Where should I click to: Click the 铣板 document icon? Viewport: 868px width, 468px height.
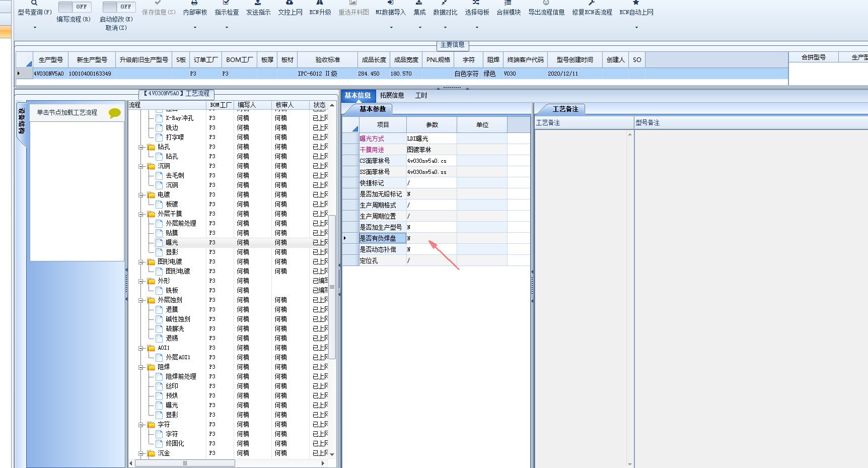(159, 291)
